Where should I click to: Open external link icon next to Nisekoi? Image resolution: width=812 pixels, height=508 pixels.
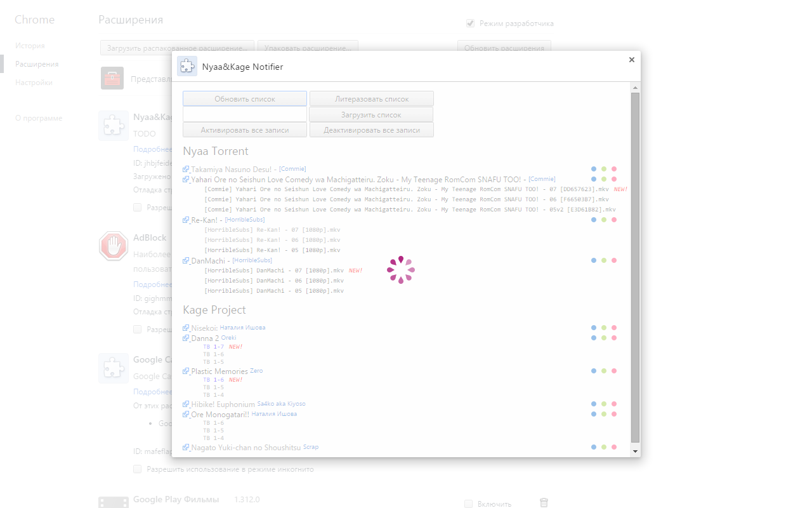tap(186, 328)
